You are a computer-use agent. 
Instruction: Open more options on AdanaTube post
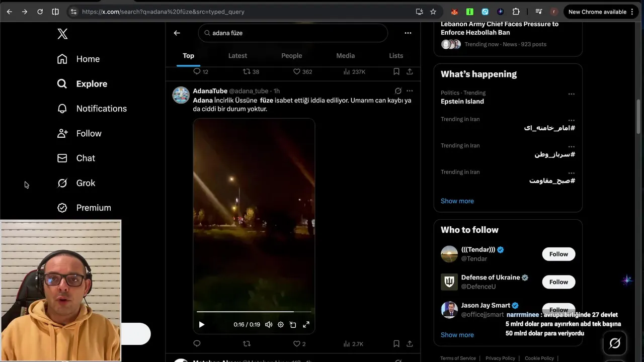pos(410,91)
